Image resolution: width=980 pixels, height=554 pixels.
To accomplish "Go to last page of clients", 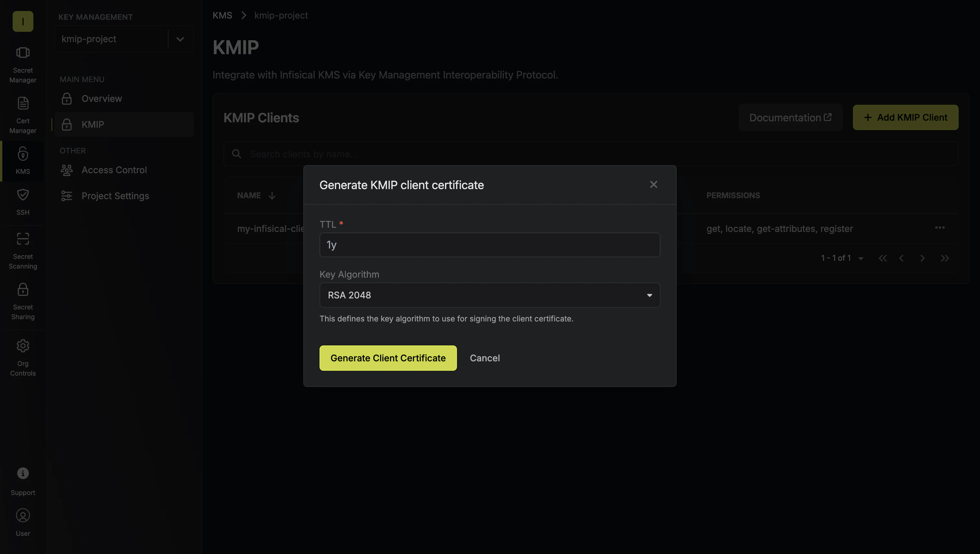I will [x=945, y=258].
